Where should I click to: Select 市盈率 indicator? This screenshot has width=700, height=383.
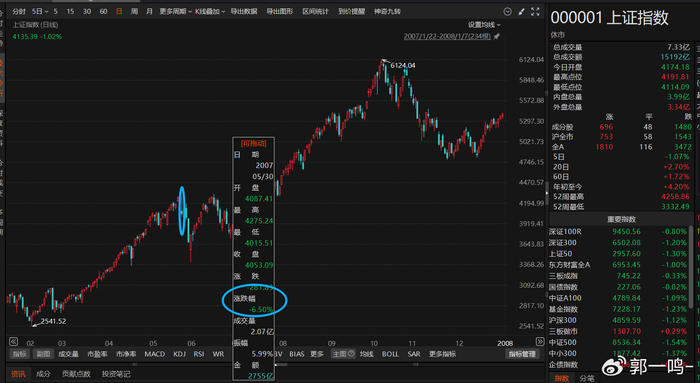[x=97, y=354]
